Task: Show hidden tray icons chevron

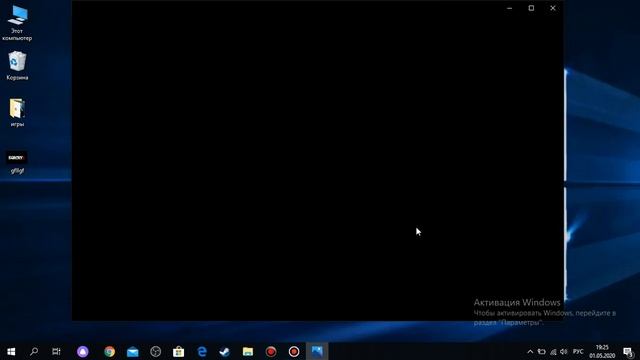Action: 530,351
